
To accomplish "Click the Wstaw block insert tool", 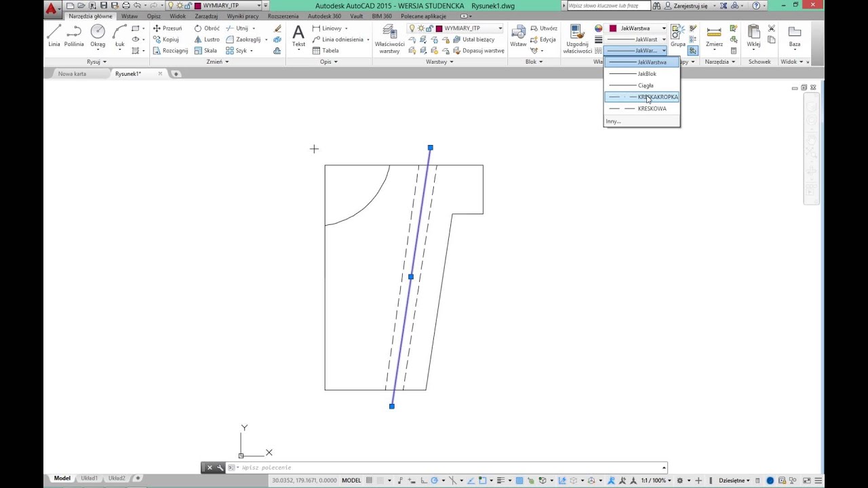I will [x=518, y=35].
